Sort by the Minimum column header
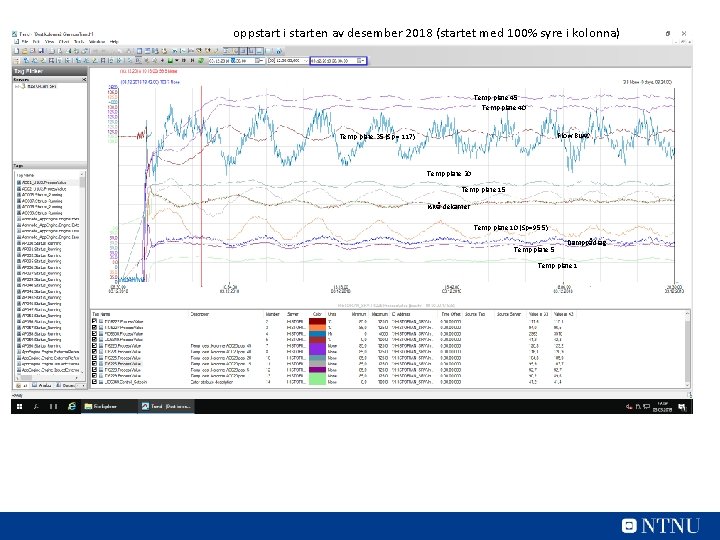 pyautogui.click(x=358, y=314)
